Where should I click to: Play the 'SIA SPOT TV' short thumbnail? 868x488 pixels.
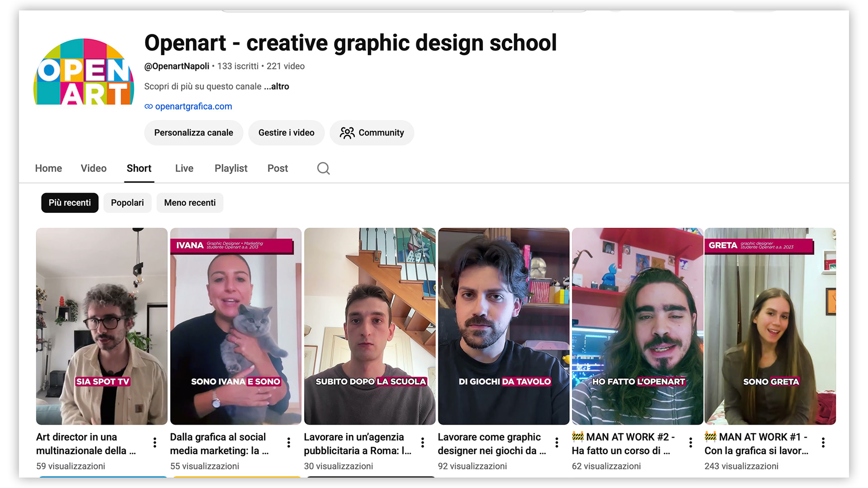pyautogui.click(x=102, y=326)
